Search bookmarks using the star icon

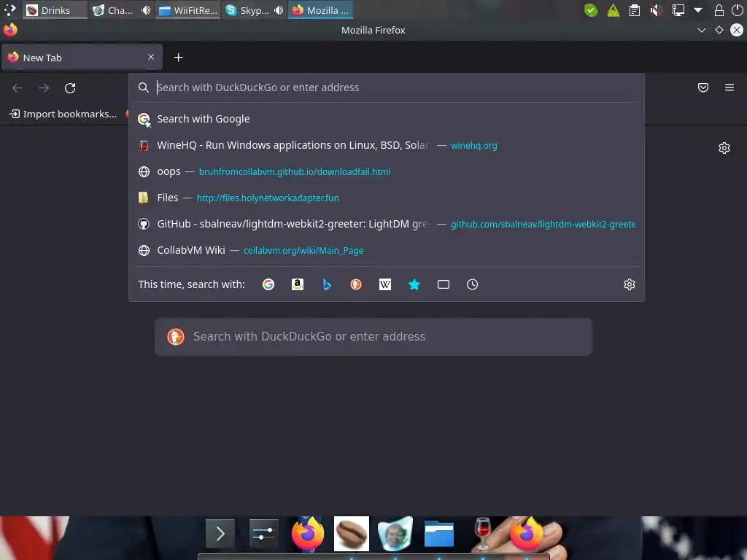click(x=414, y=284)
